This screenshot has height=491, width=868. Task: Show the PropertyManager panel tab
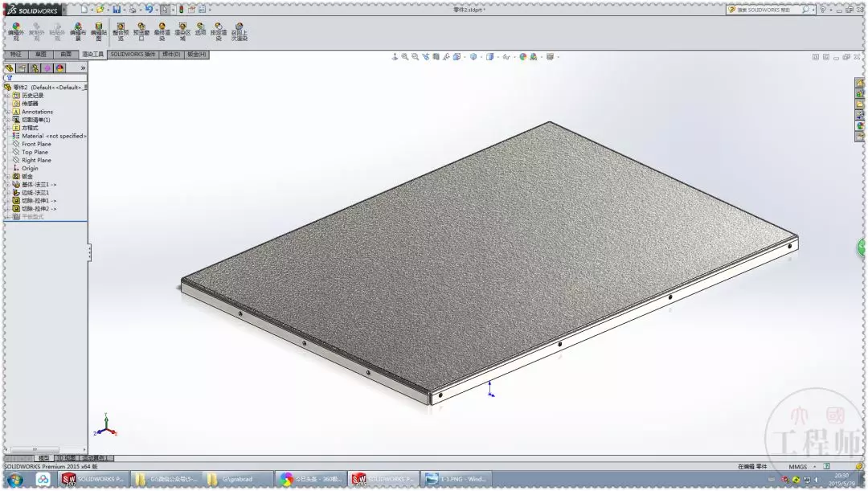pyautogui.click(x=22, y=68)
